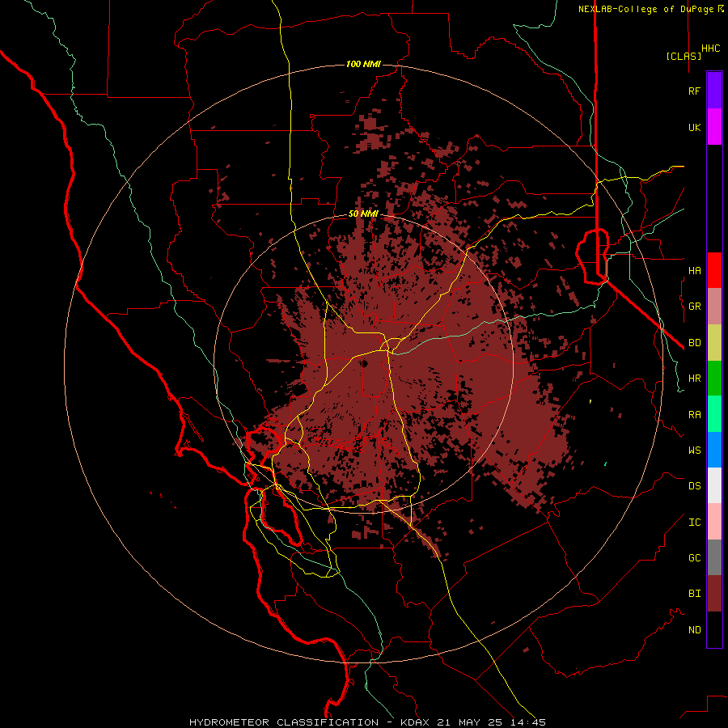Click the RF purple legend swatch
The image size is (728, 728).
coord(714,91)
